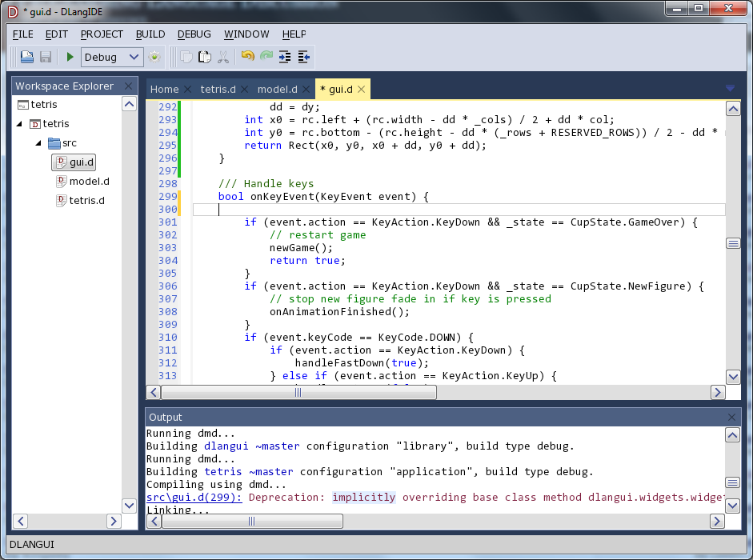Select model.d in Workspace Explorer
This screenshot has height=560, width=753.
[89, 182]
